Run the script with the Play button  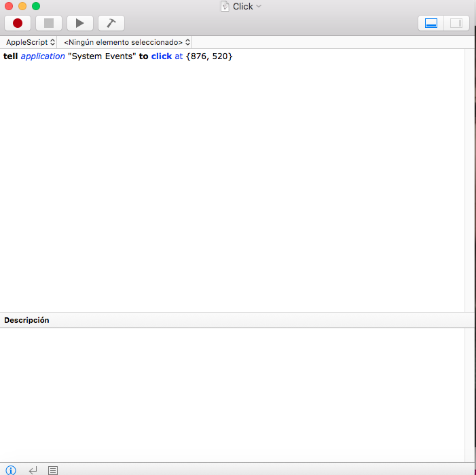tap(79, 23)
